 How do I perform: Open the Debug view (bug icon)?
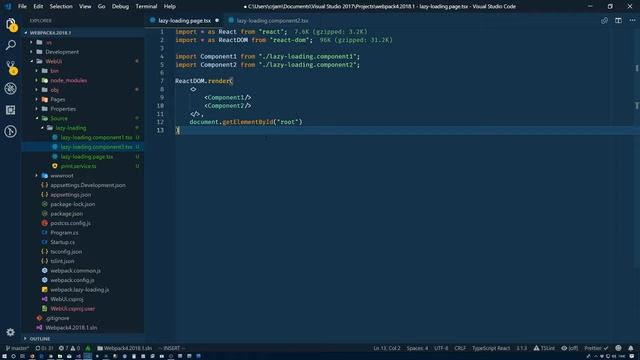click(11, 89)
